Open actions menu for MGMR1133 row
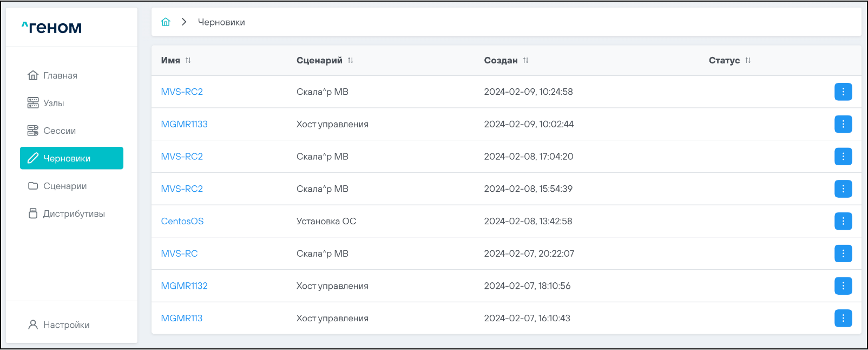Viewport: 868px width, 350px height. [x=843, y=124]
